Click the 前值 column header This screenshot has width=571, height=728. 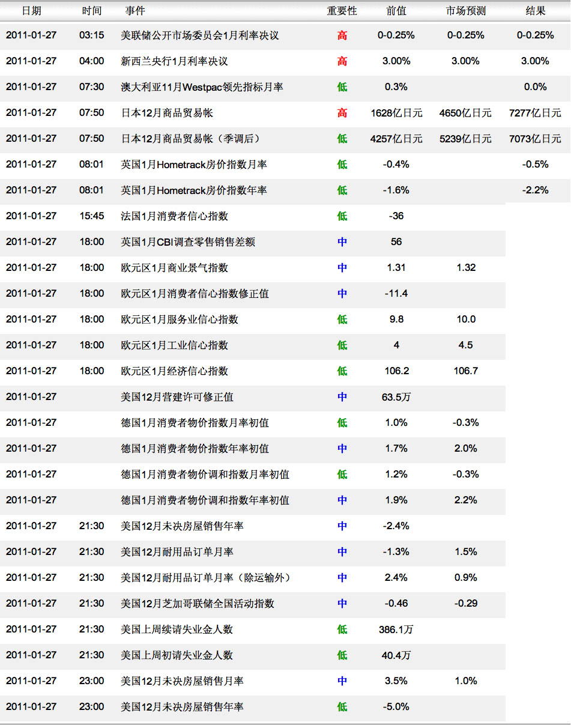pyautogui.click(x=396, y=11)
